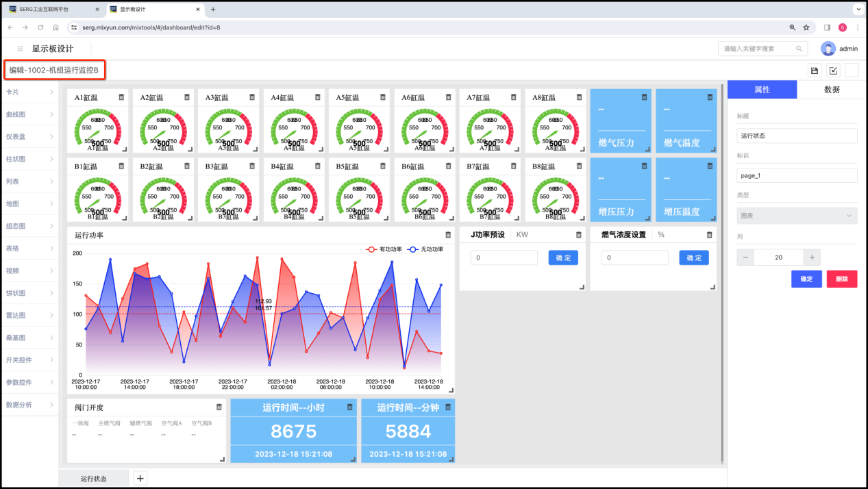
Task: Delete the A1缸温 gauge widget
Action: 121,97
